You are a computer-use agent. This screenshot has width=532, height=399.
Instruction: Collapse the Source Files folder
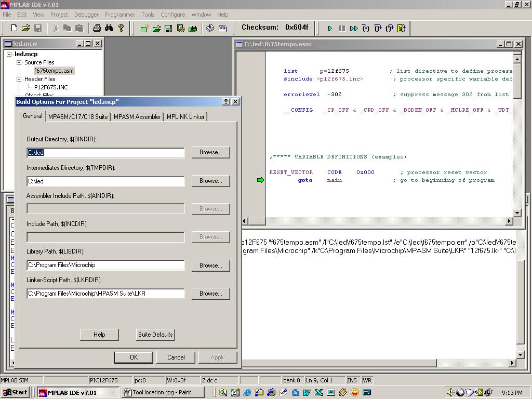19,62
